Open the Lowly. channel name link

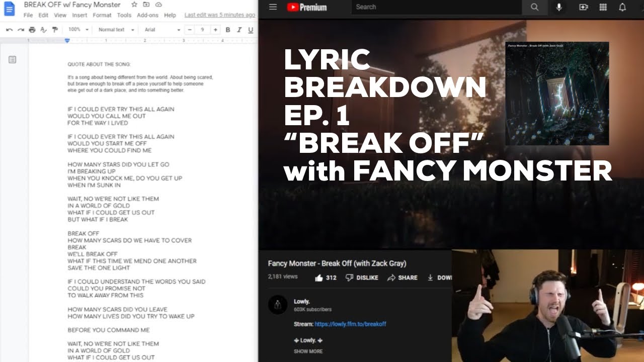click(x=301, y=302)
